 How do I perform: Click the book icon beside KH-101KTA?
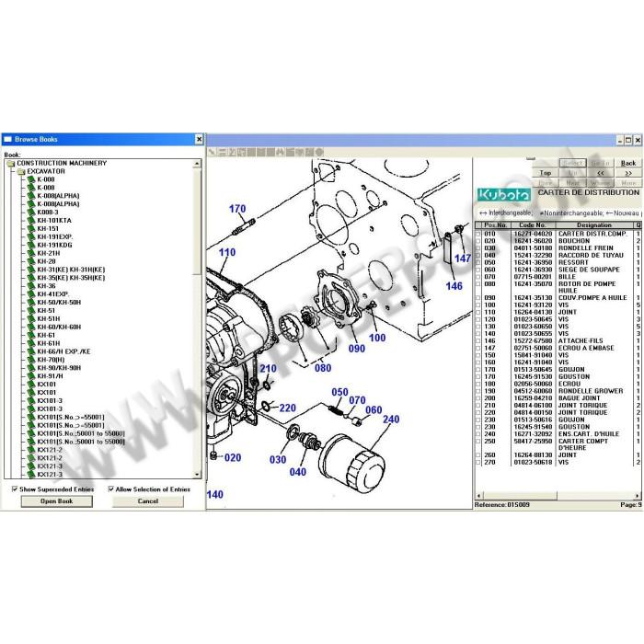31,220
